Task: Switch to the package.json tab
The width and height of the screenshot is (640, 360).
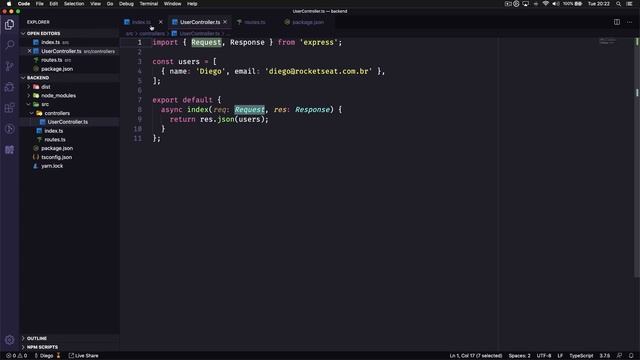Action: coord(308,22)
